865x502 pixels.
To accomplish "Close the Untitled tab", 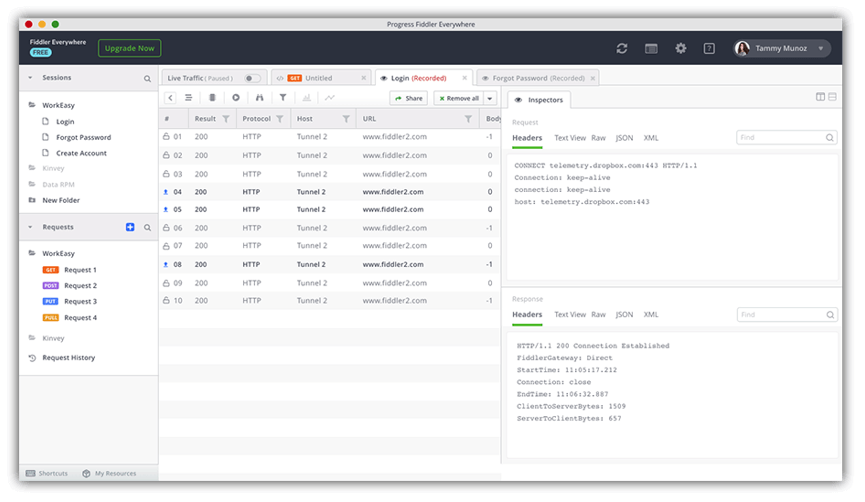I will click(x=364, y=78).
